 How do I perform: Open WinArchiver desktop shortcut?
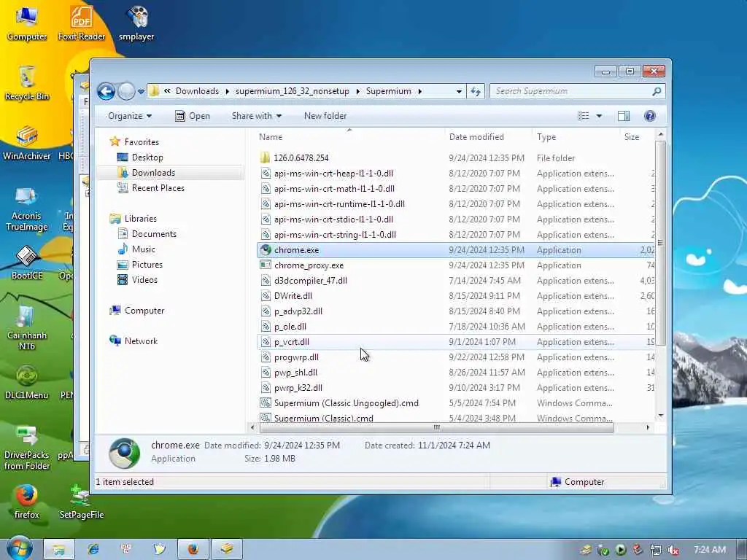(27, 142)
